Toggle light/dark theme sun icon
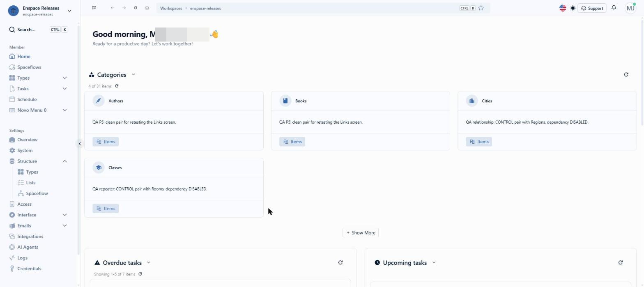 [x=573, y=8]
